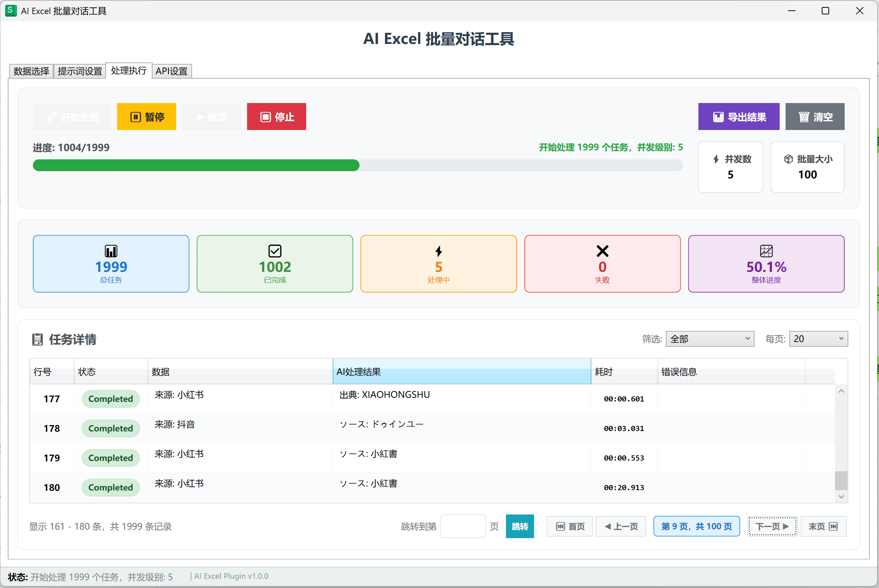The height and width of the screenshot is (588, 879).
Task: Click the 开始处理 button
Action: click(72, 117)
